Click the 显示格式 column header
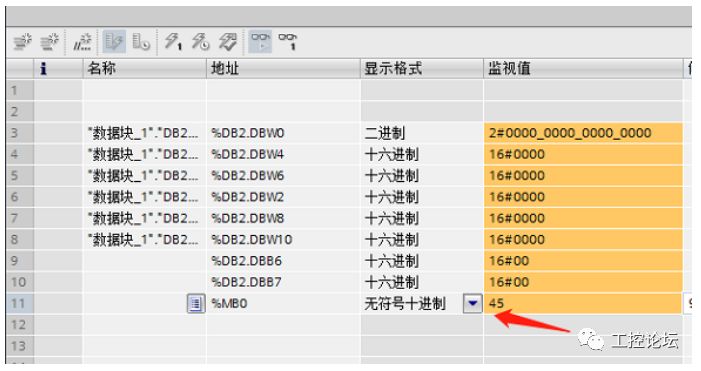The height and width of the screenshot is (371, 701). coord(422,68)
